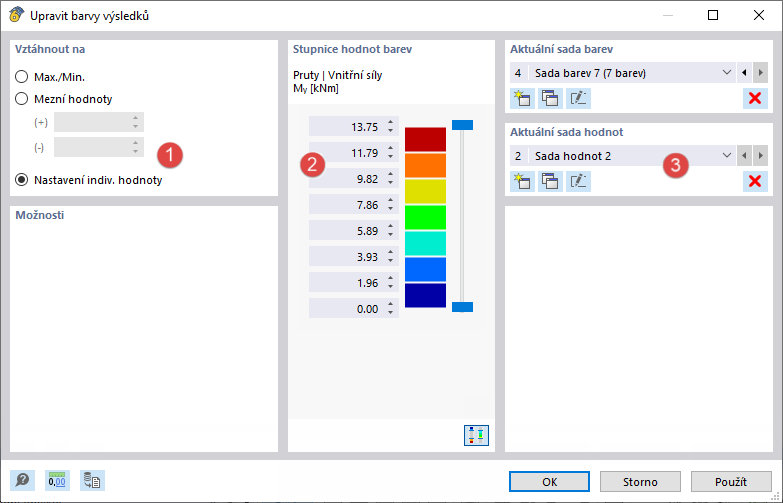Create new color set in Aktuální sada barev
Image resolution: width=783 pixels, height=503 pixels.
pos(521,97)
